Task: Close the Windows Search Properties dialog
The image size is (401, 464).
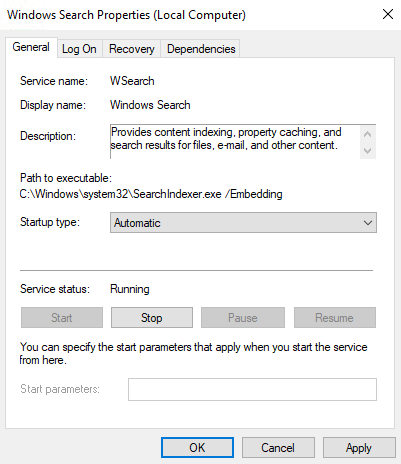Action: (388, 14)
